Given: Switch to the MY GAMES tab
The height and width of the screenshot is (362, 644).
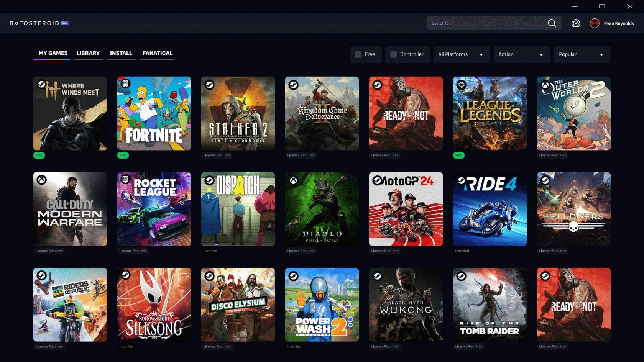Looking at the screenshot, I should [53, 53].
